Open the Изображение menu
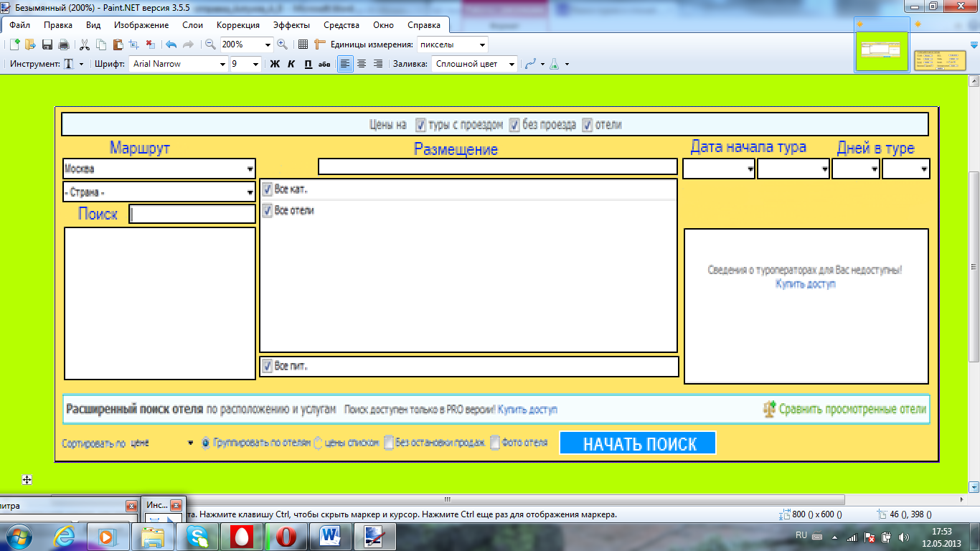The image size is (980, 551). coord(141,25)
